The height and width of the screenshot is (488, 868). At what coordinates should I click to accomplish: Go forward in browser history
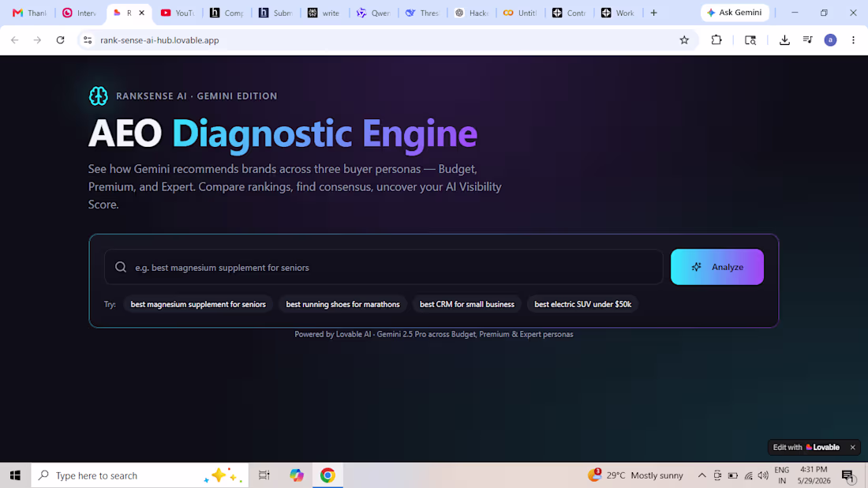[37, 40]
